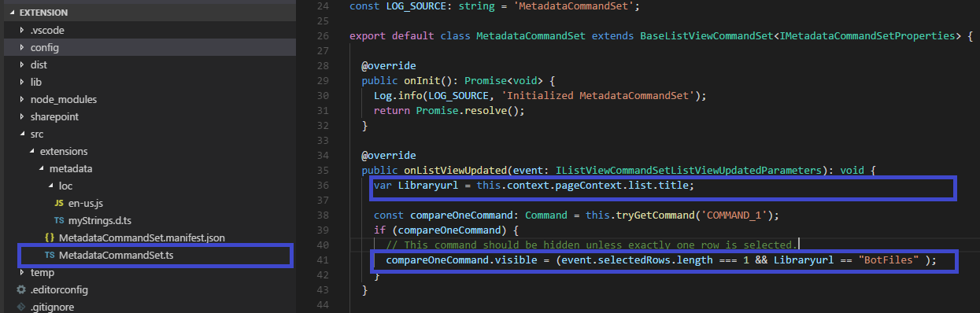The width and height of the screenshot is (980, 313).
Task: Click line number 26 in the gutter
Action: pos(322,36)
